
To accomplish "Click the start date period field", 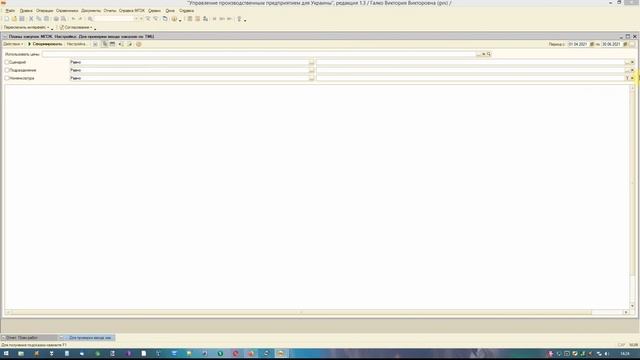I will click(578, 44).
